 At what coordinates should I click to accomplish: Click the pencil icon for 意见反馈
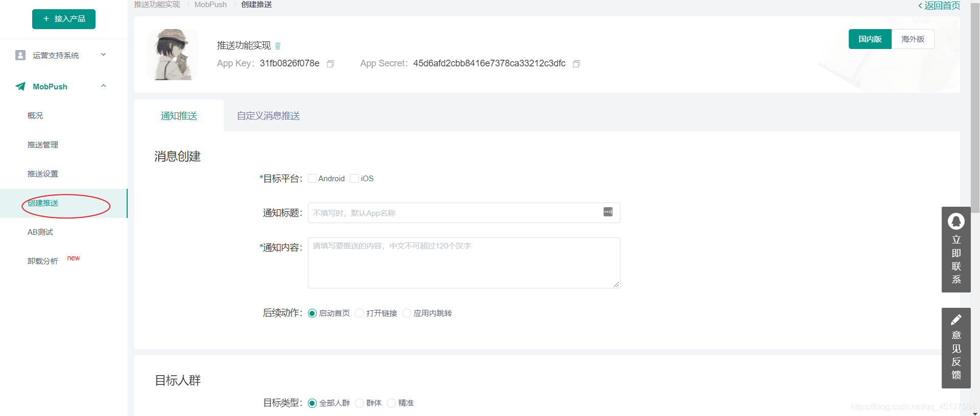(956, 320)
